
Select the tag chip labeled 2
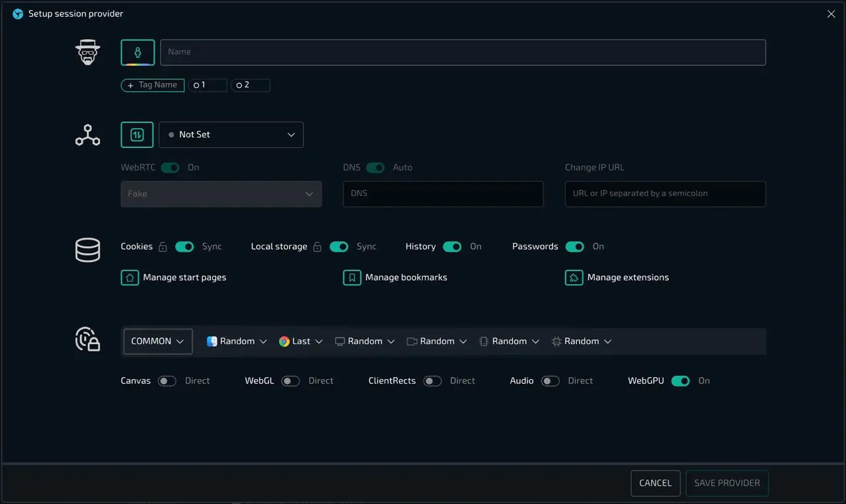(x=250, y=85)
